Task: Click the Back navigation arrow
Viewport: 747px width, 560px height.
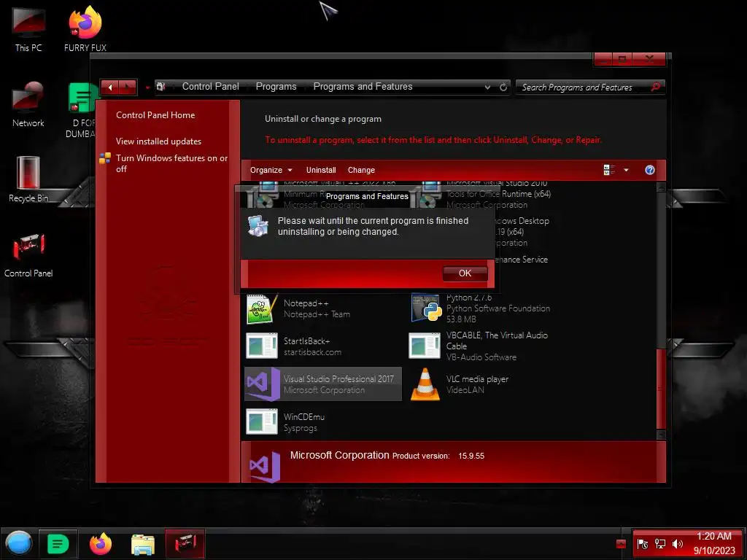Action: [x=110, y=87]
